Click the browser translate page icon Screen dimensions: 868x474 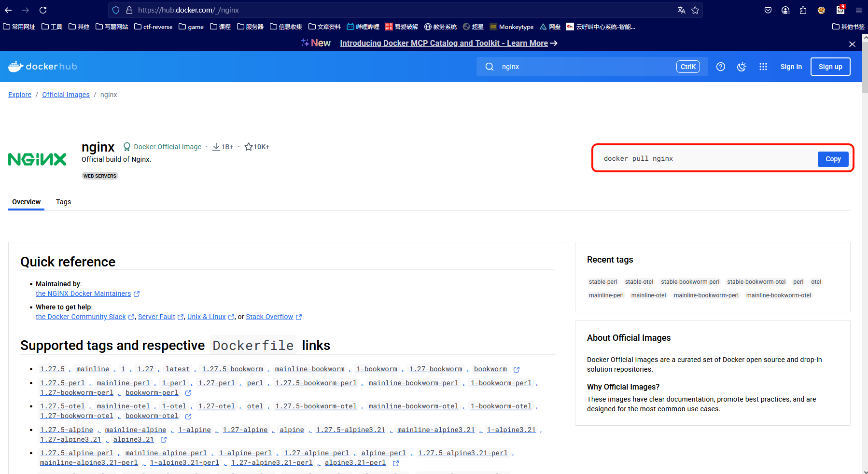(x=681, y=10)
